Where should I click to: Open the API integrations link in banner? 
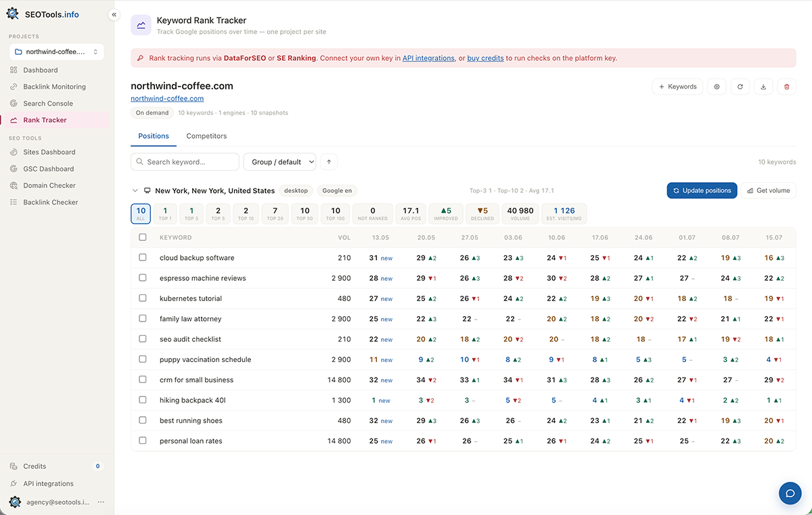[x=428, y=58]
